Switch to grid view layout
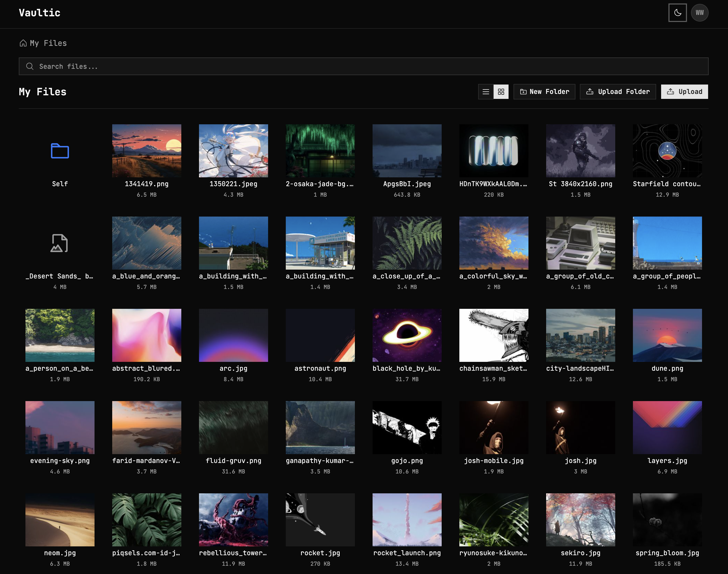Screen dimensions: 728x574 pos(501,92)
